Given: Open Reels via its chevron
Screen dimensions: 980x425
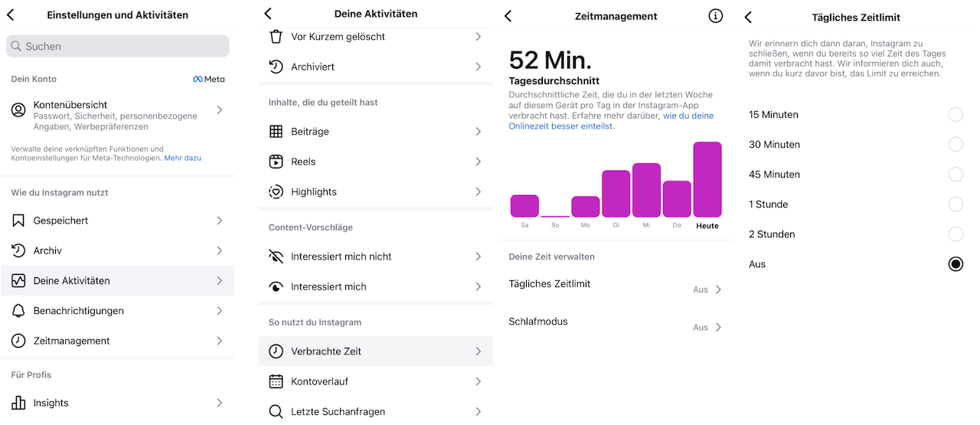Looking at the screenshot, I should click(479, 162).
